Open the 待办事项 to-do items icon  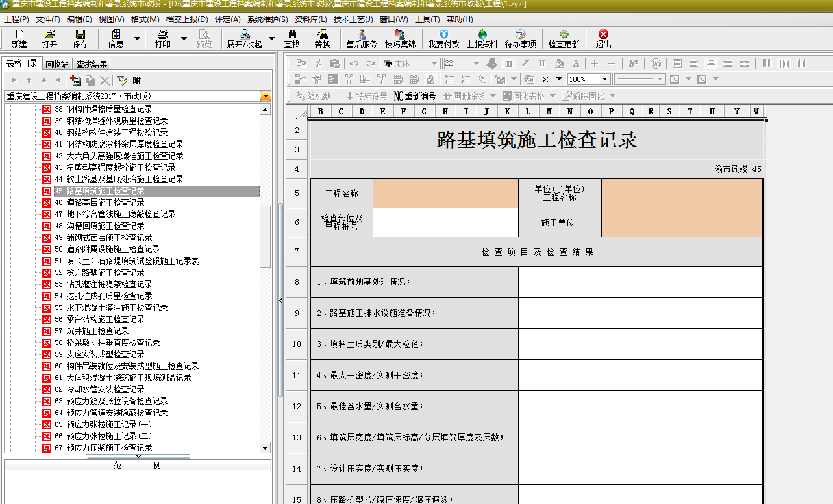click(520, 38)
